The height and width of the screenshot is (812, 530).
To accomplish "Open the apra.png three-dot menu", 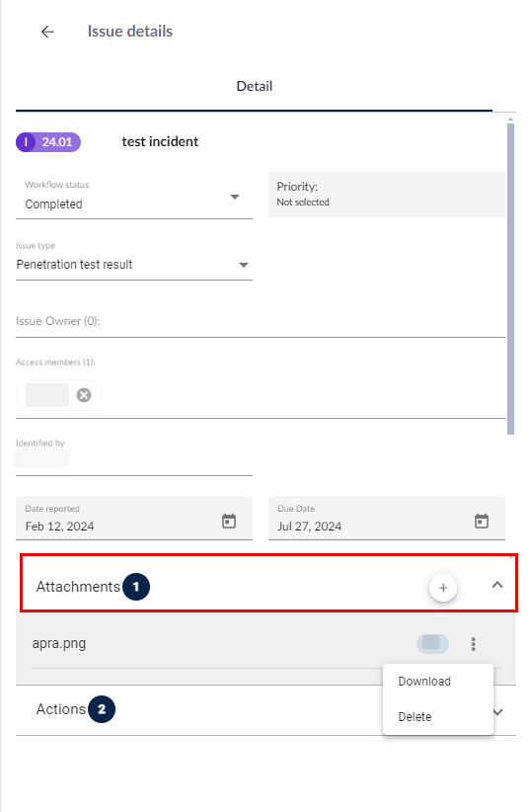I will [x=473, y=644].
